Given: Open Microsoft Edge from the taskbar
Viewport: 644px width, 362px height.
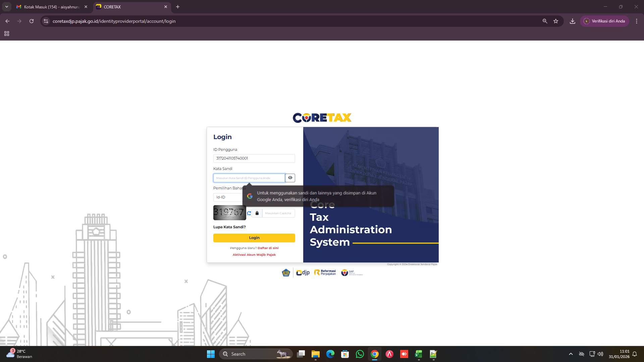Looking at the screenshot, I should pyautogui.click(x=330, y=354).
